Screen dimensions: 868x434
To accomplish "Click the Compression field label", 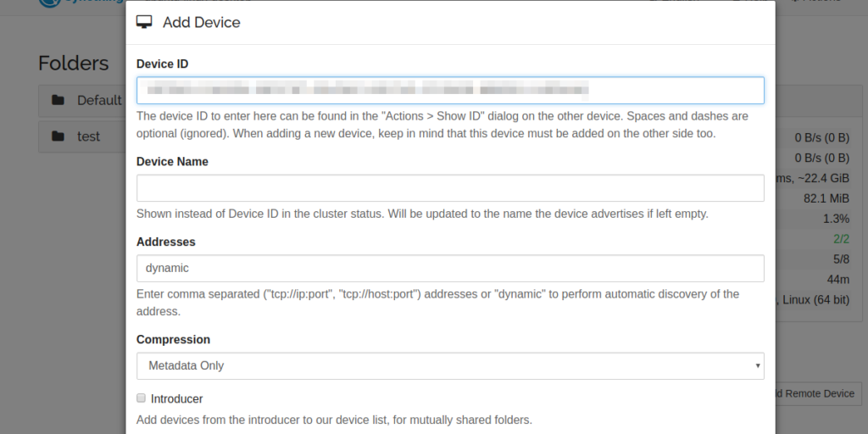I will (x=173, y=339).
